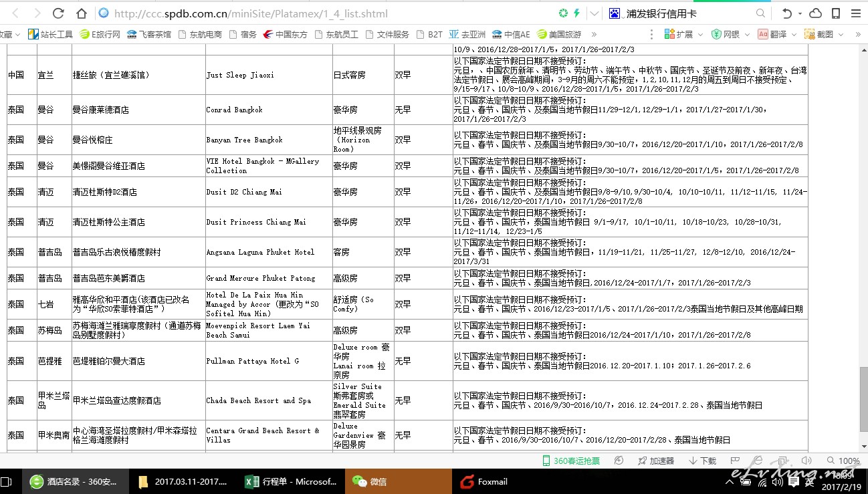
Task: Open the 扩展 extensions dropdown
Action: click(x=683, y=34)
